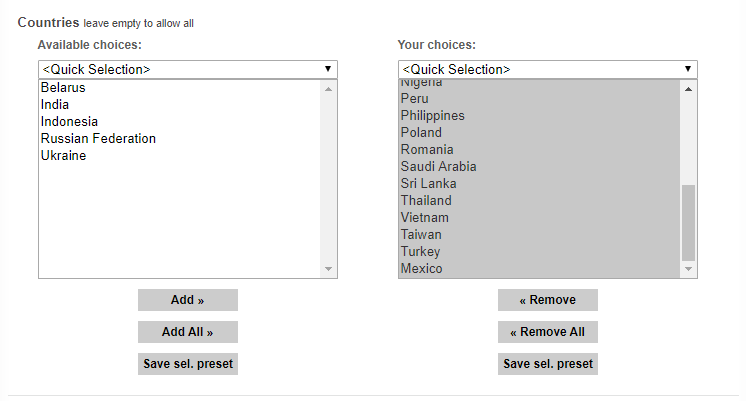Pick Indonesia from the available list
Viewport: 746px width, 401px height.
69,122
